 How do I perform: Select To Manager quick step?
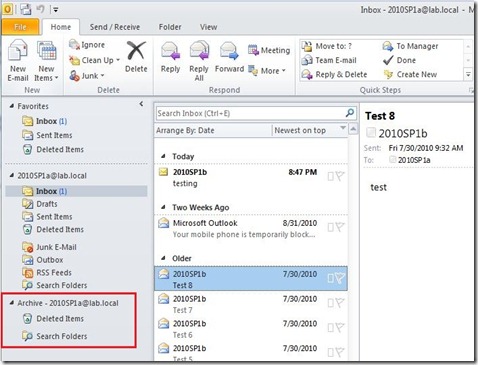(x=410, y=46)
